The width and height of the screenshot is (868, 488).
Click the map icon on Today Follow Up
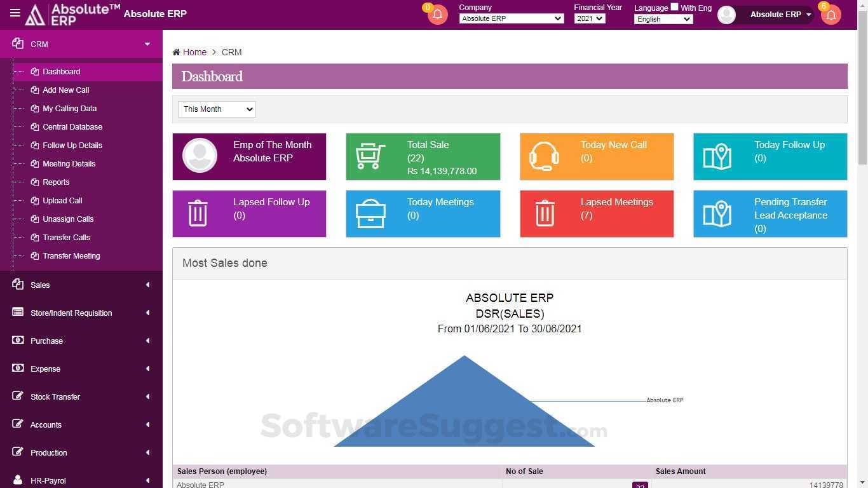717,156
